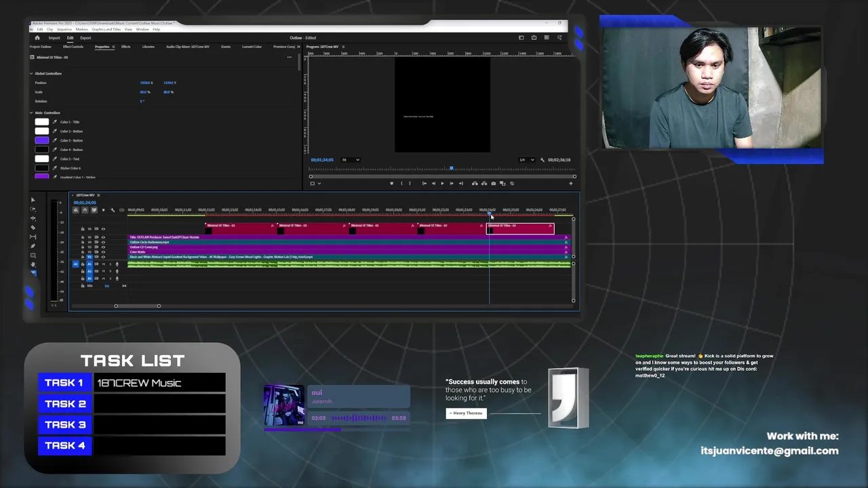Collapse the Main Controllers section
The image size is (868, 488).
(31, 113)
